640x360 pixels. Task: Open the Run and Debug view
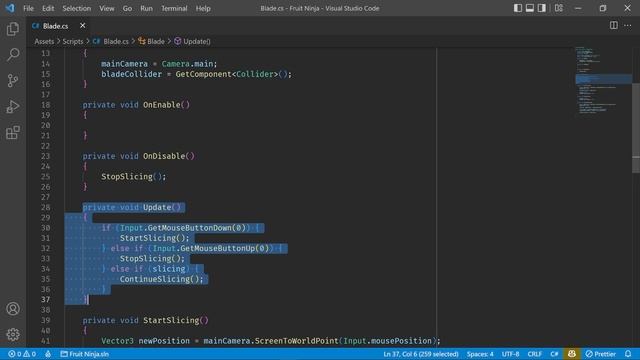click(x=13, y=107)
